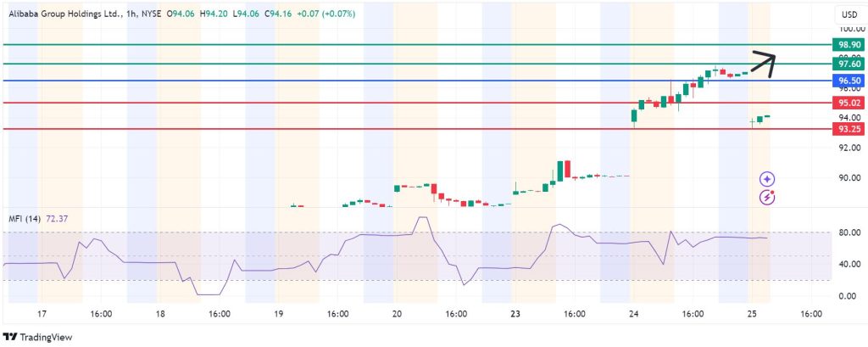Click the MFI 80.00 scale label
The width and height of the screenshot is (868, 347).
(849, 232)
